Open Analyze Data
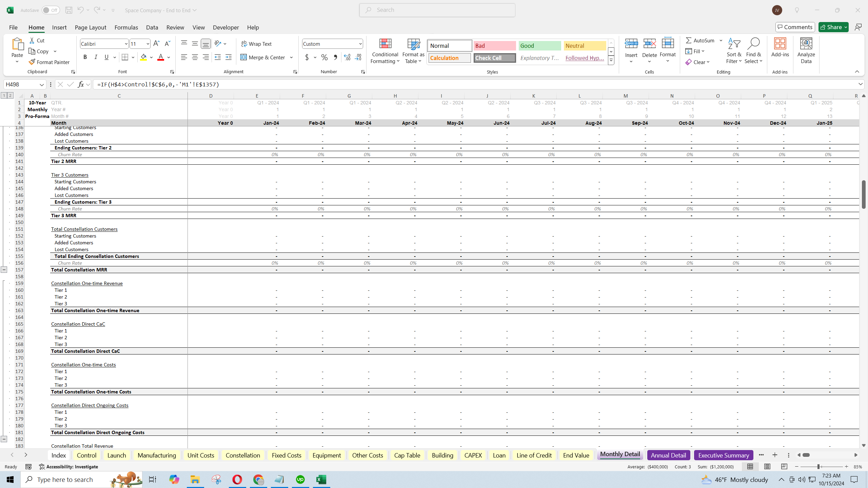The width and height of the screenshot is (868, 488). click(806, 51)
